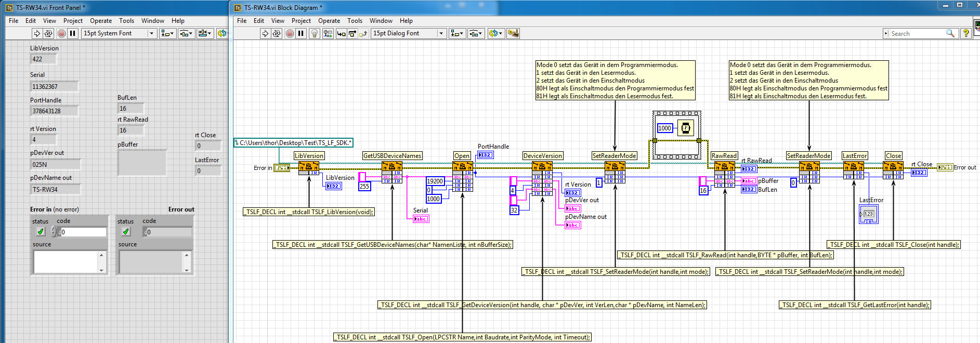980x343 pixels.
Task: Click Step Over debugging icon
Action: pos(352,33)
